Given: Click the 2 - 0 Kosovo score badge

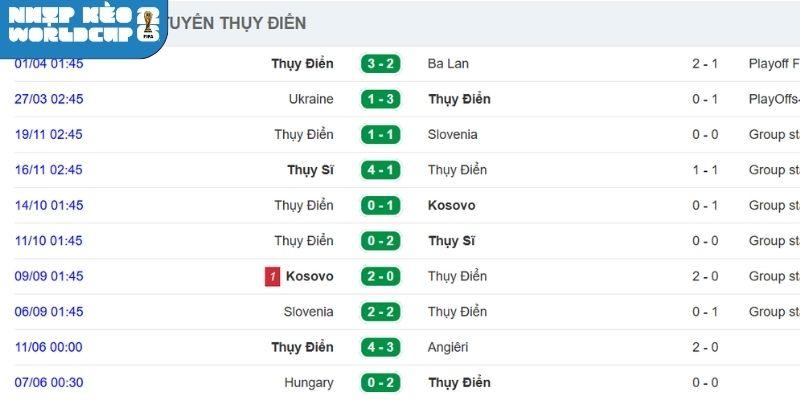Looking at the screenshot, I should click(x=381, y=276).
